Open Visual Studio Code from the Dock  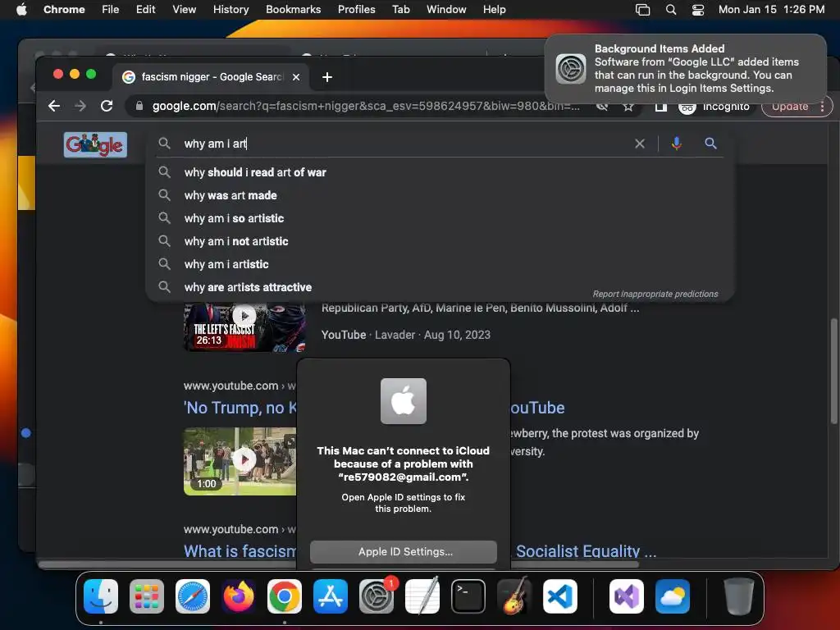pyautogui.click(x=560, y=596)
